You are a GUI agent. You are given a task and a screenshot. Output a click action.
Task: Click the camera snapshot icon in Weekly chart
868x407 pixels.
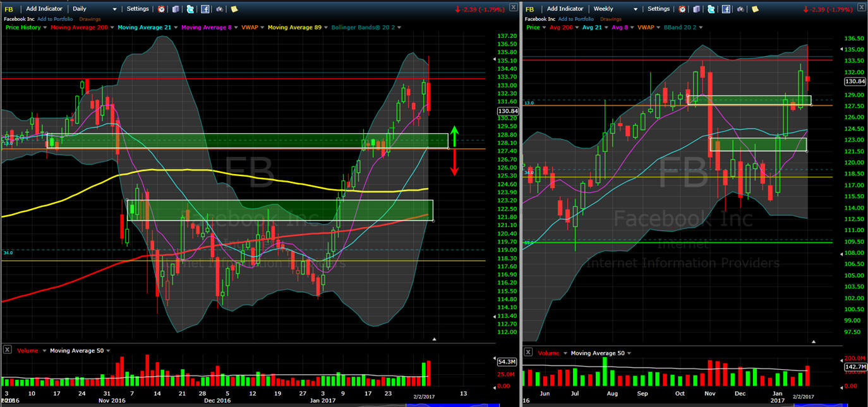tap(740, 9)
